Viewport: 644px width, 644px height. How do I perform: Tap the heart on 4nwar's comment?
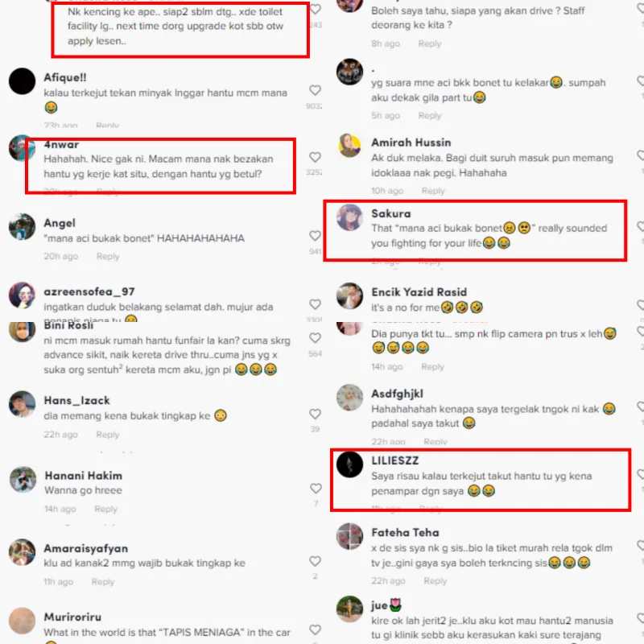pyautogui.click(x=315, y=157)
